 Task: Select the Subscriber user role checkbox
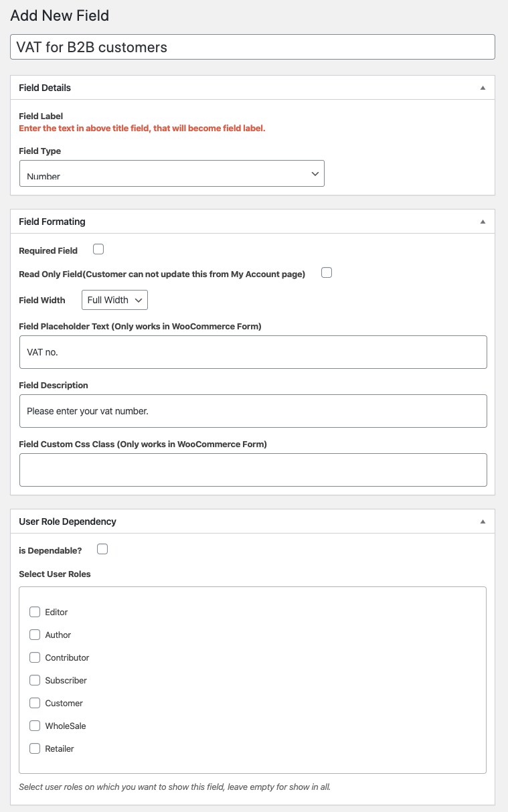tap(35, 680)
